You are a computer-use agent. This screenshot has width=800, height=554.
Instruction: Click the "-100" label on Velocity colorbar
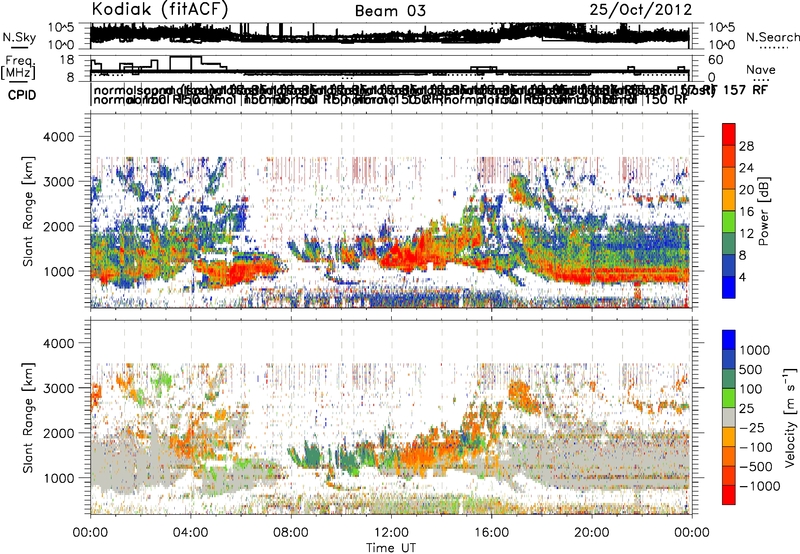pyautogui.click(x=756, y=447)
